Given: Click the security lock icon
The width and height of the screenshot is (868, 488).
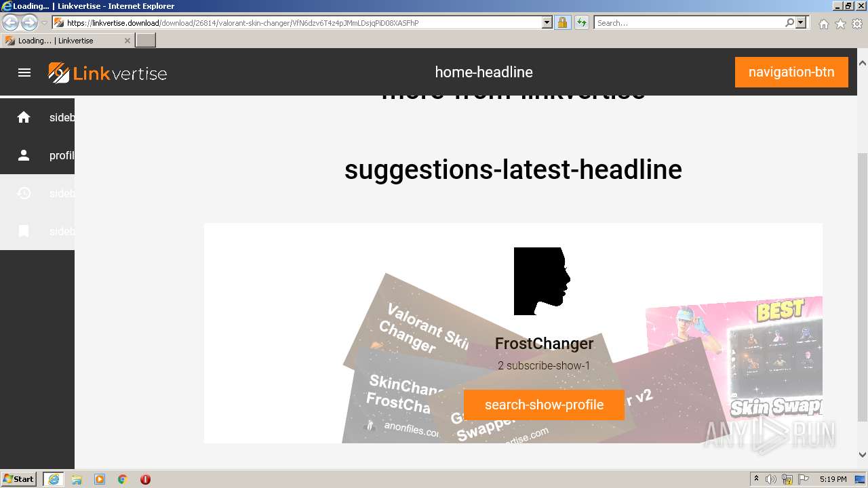Looking at the screenshot, I should pyautogui.click(x=562, y=22).
